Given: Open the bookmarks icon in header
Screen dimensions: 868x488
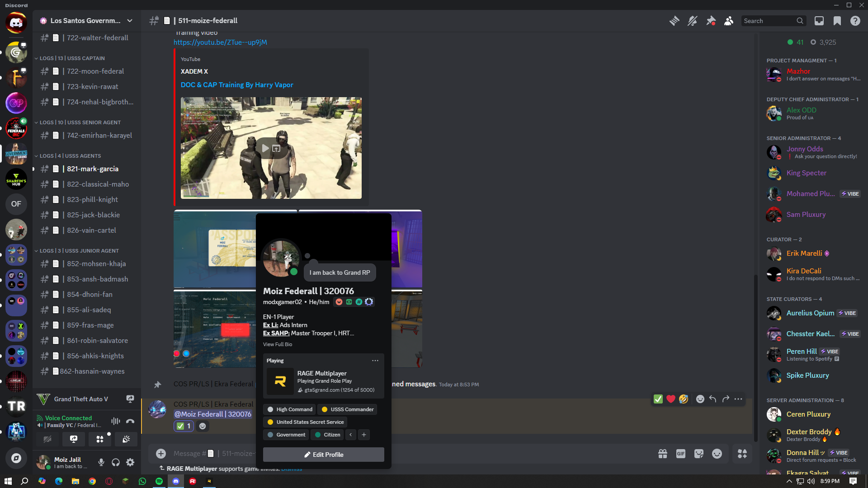Looking at the screenshot, I should coord(837,21).
